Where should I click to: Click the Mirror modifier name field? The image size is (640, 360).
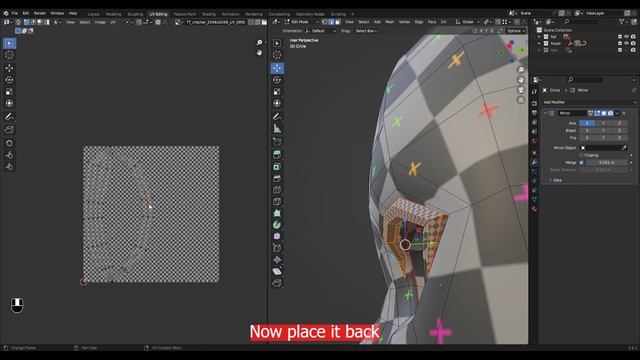[x=572, y=113]
